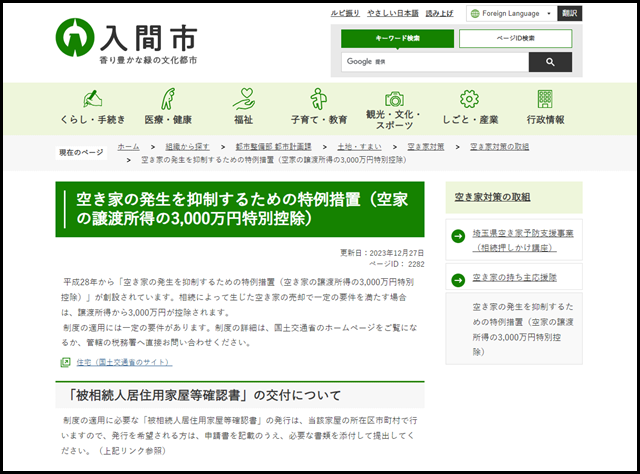This screenshot has height=474, width=640.
Task: Open 医療・健康 stretching figure icon
Action: pyautogui.click(x=168, y=99)
